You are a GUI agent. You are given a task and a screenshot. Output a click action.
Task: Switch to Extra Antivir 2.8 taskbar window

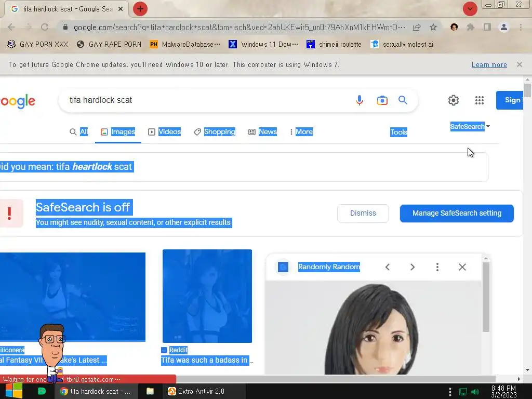[205, 391]
